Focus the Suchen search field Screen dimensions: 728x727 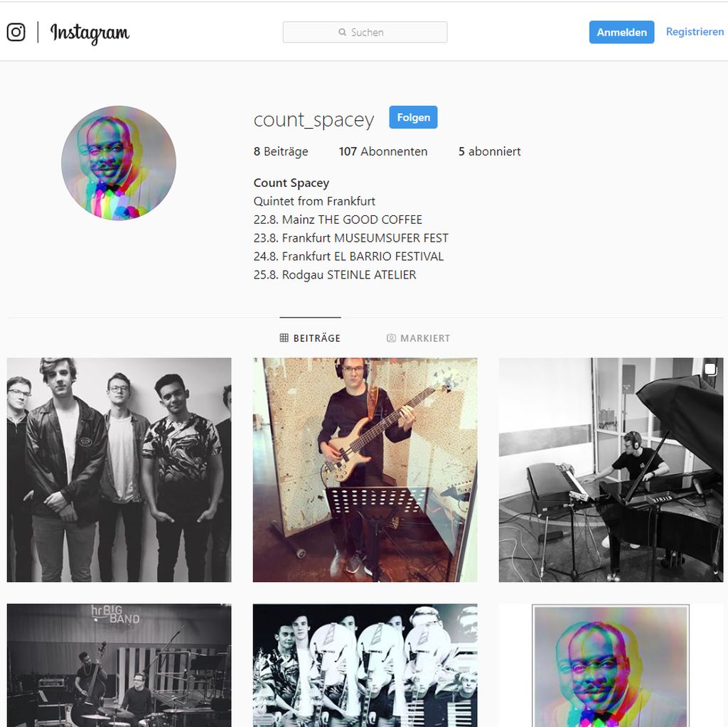365,32
